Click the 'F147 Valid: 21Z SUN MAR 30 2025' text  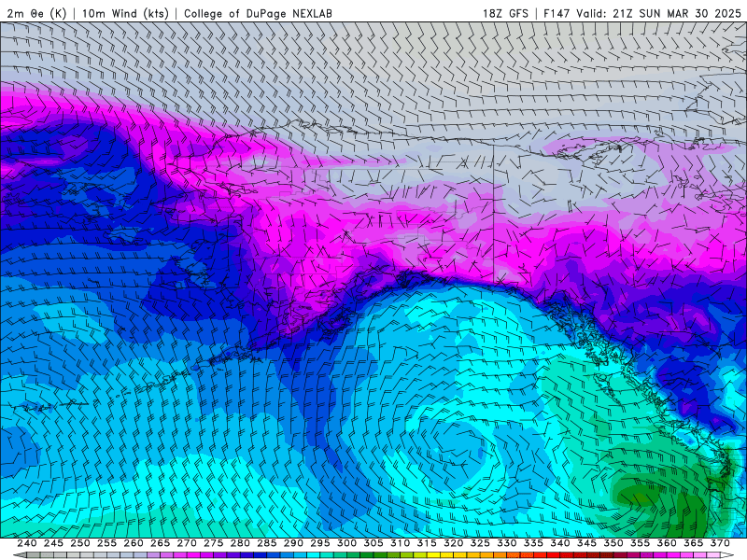click(642, 13)
